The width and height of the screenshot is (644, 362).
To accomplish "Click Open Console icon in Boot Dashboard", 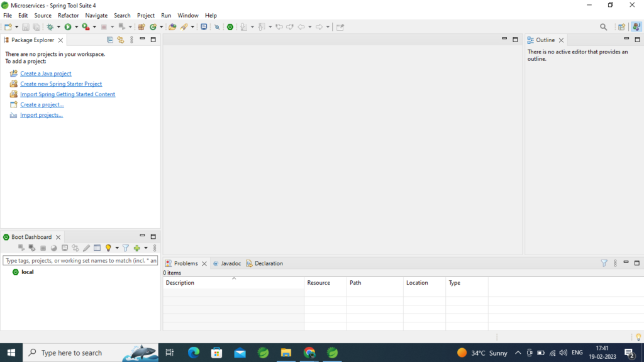I will point(65,248).
